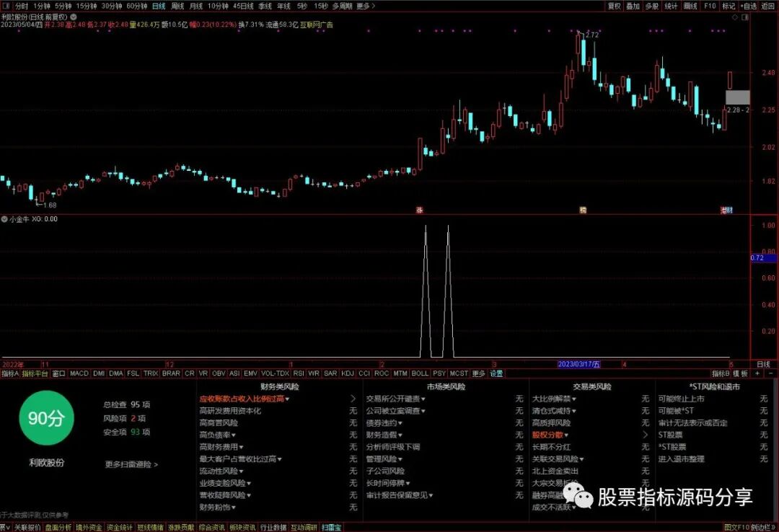
Task: Select the KDJ indicator tab
Action: pyautogui.click(x=348, y=373)
